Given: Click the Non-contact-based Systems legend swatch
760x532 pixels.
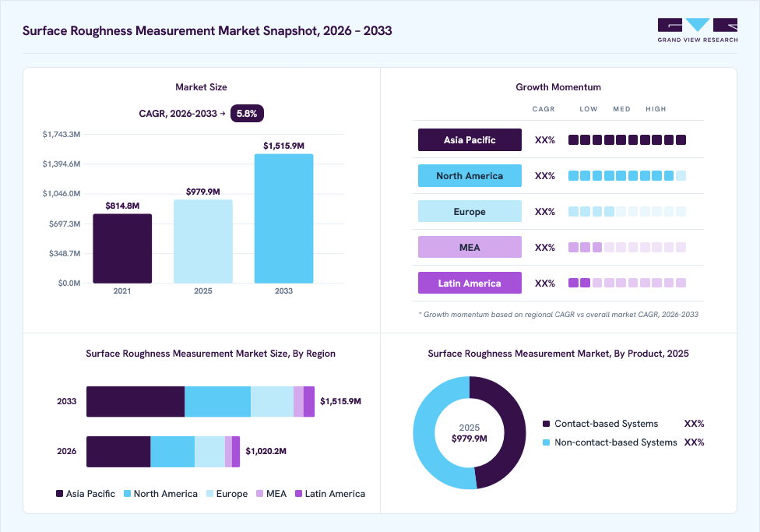Looking at the screenshot, I should click(547, 442).
